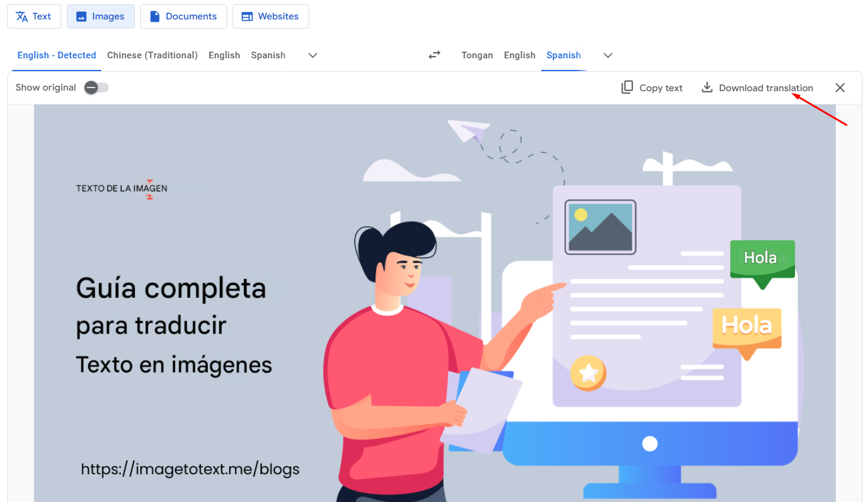Pick English as the target language
This screenshot has width=868, height=502.
coord(519,55)
